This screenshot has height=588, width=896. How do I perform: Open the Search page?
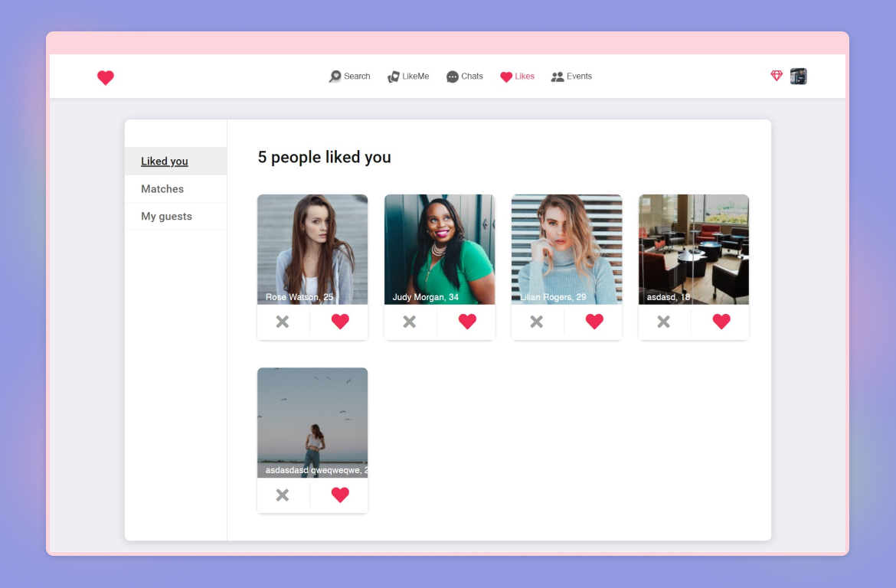tap(350, 77)
